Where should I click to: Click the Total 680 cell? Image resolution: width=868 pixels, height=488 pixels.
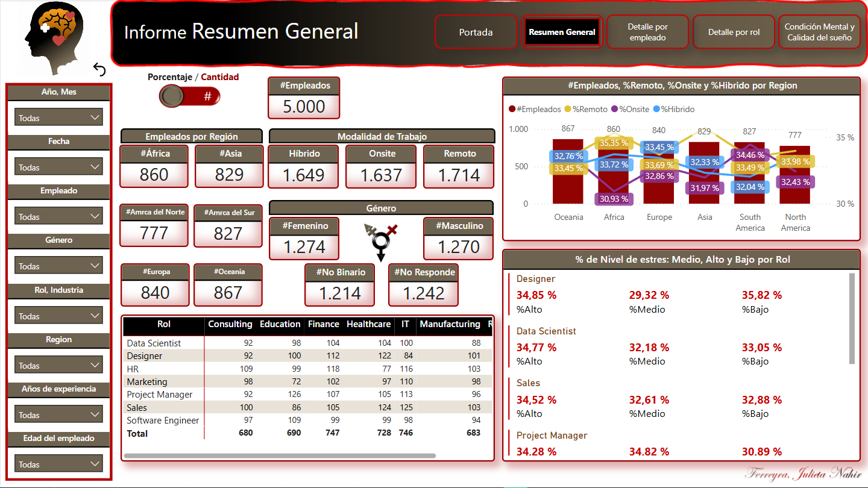245,433
